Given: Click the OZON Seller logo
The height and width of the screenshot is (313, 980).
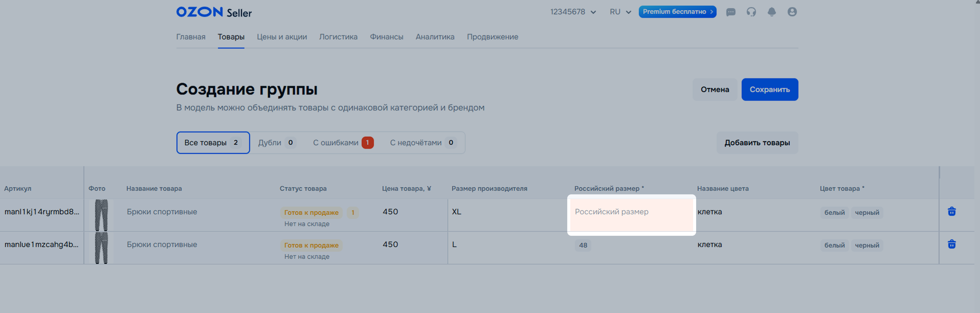Looking at the screenshot, I should [214, 12].
